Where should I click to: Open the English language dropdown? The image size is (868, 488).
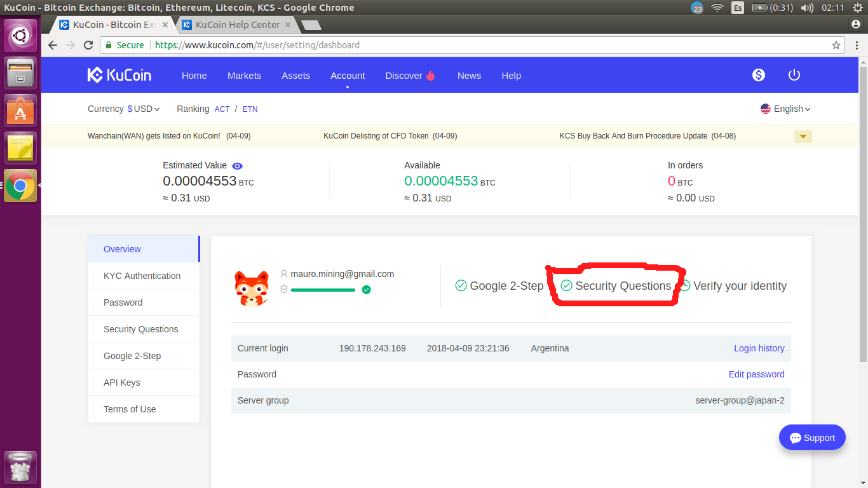pos(786,109)
